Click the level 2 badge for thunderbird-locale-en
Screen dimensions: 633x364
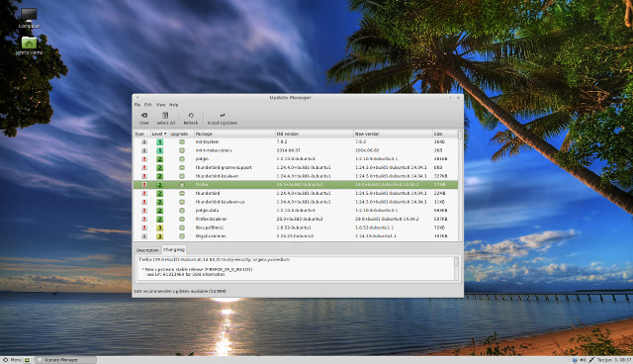[160, 176]
